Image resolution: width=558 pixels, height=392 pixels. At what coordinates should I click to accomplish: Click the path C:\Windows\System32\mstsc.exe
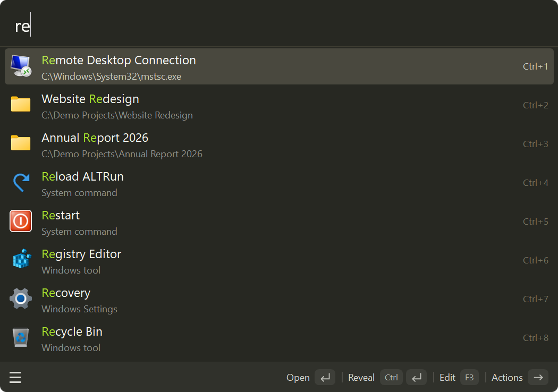click(x=112, y=76)
